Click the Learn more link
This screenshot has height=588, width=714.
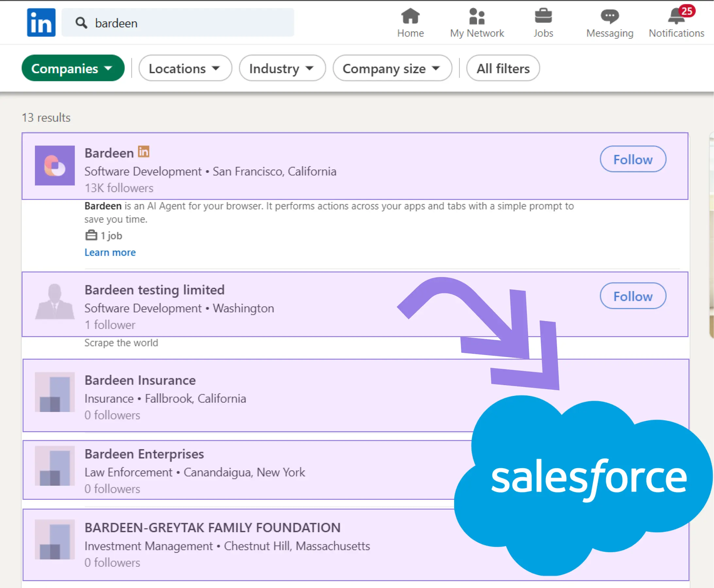pos(110,252)
